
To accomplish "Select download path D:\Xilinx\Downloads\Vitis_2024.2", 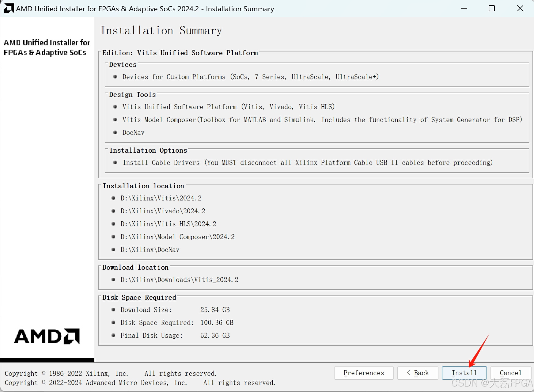I will point(179,280).
